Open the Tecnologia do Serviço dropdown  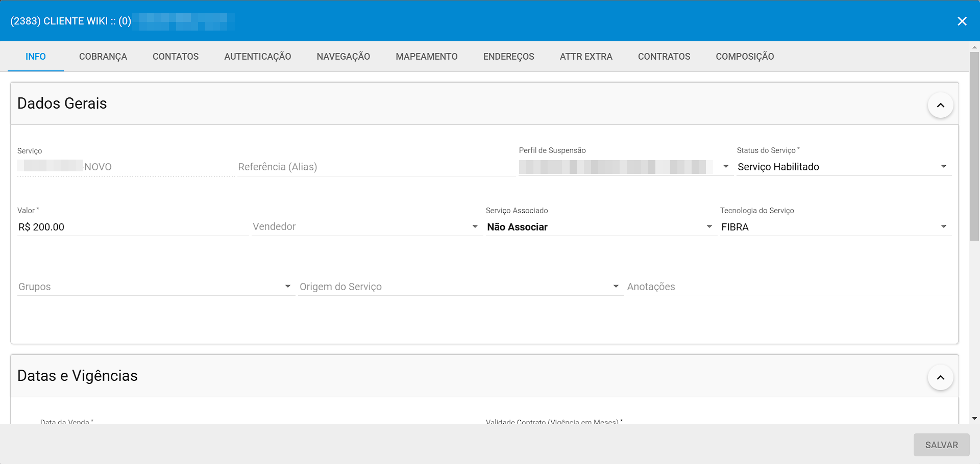(836, 227)
